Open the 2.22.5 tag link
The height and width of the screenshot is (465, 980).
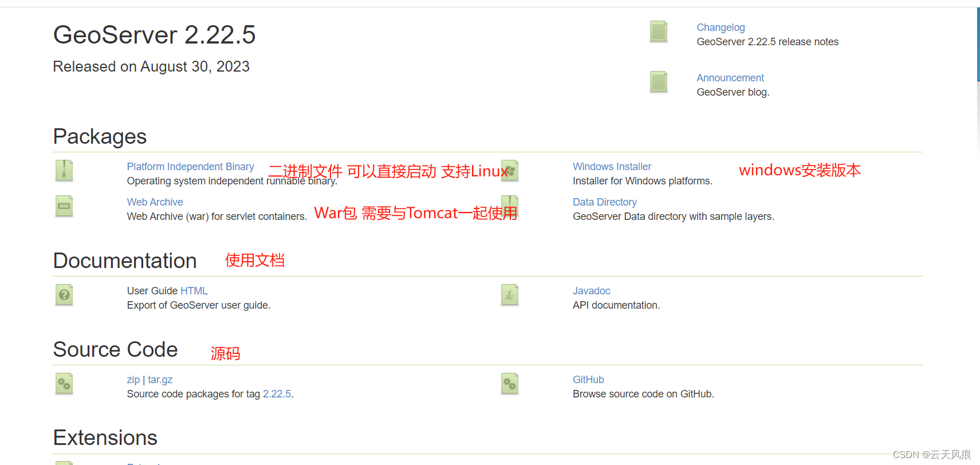click(277, 394)
